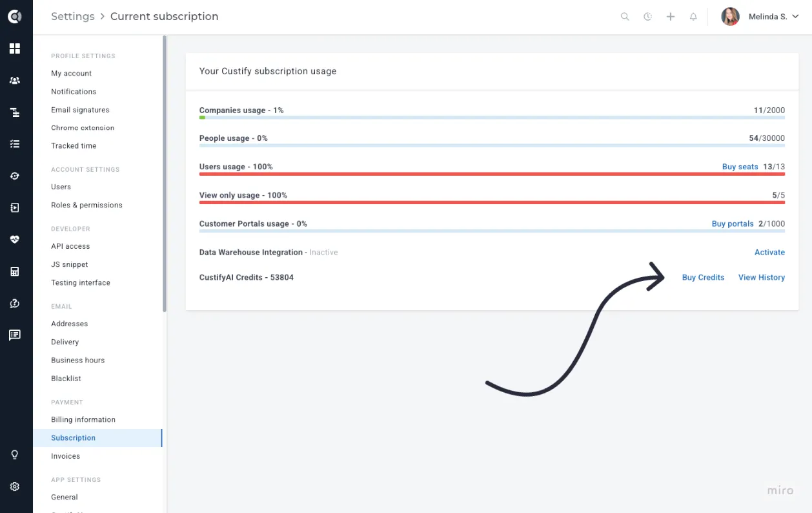The width and height of the screenshot is (812, 513).
Task: Open Billing information
Action: (83, 420)
